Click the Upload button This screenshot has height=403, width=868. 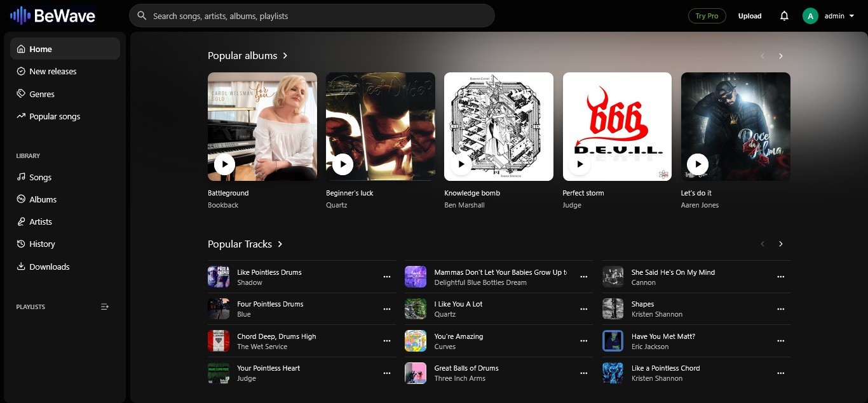pyautogui.click(x=750, y=16)
